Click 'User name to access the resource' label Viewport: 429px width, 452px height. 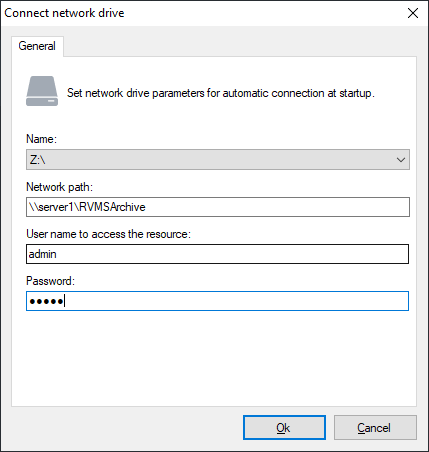108,234
